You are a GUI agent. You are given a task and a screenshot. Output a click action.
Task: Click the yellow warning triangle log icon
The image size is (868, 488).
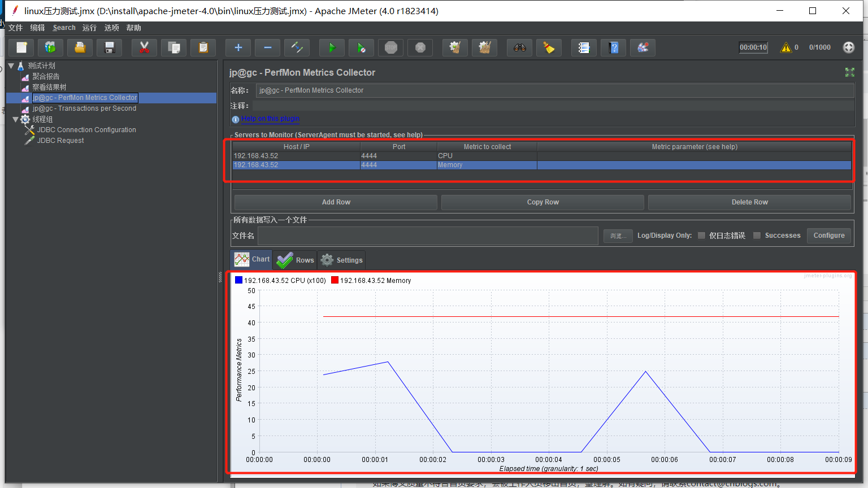coord(786,47)
